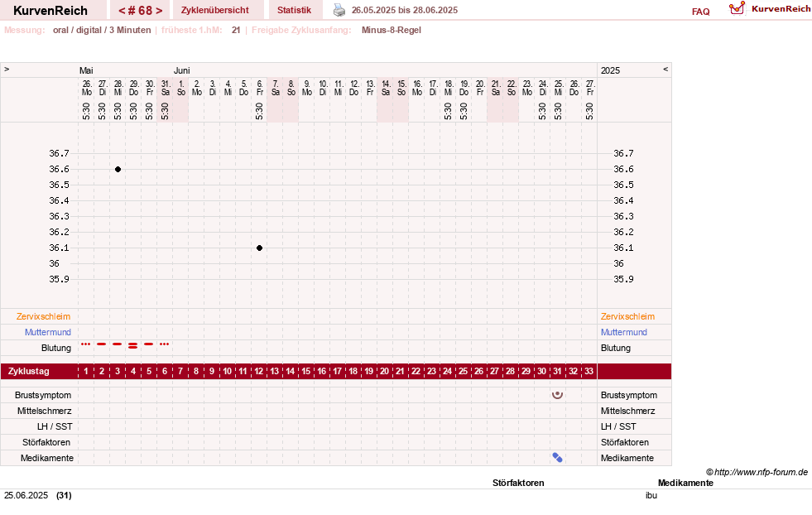Click the left LH / SST row label
Screen dimensions: 812x515
[x=55, y=426]
